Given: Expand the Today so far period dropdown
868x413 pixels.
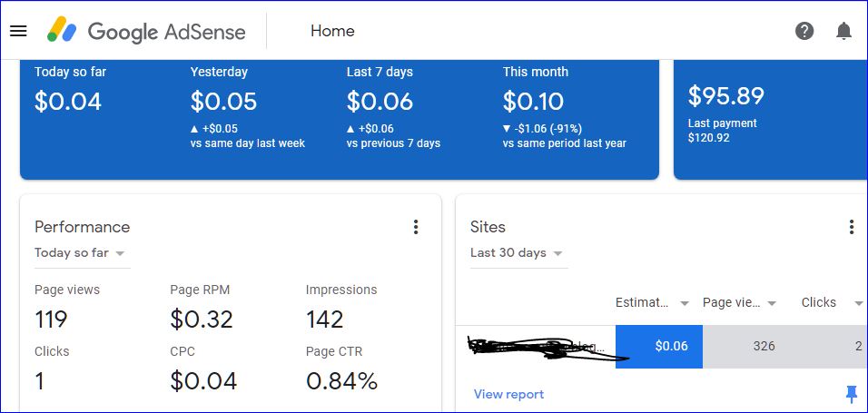Looking at the screenshot, I should [x=83, y=253].
